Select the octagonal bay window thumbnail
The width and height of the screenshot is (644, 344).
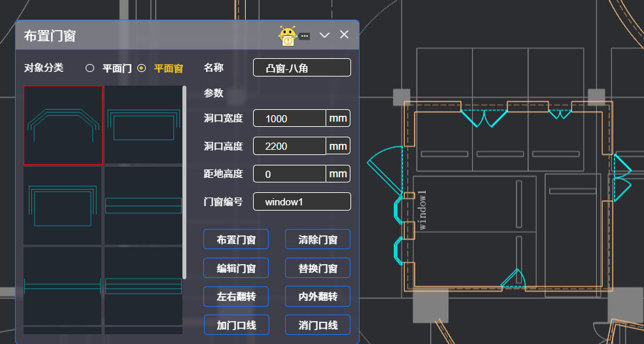(x=63, y=125)
